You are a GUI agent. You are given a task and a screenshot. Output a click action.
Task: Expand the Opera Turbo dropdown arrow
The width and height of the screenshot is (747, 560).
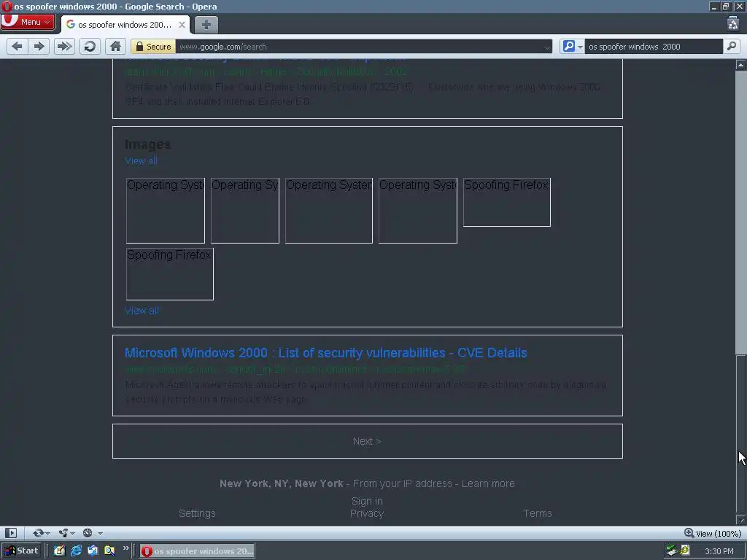click(x=100, y=533)
